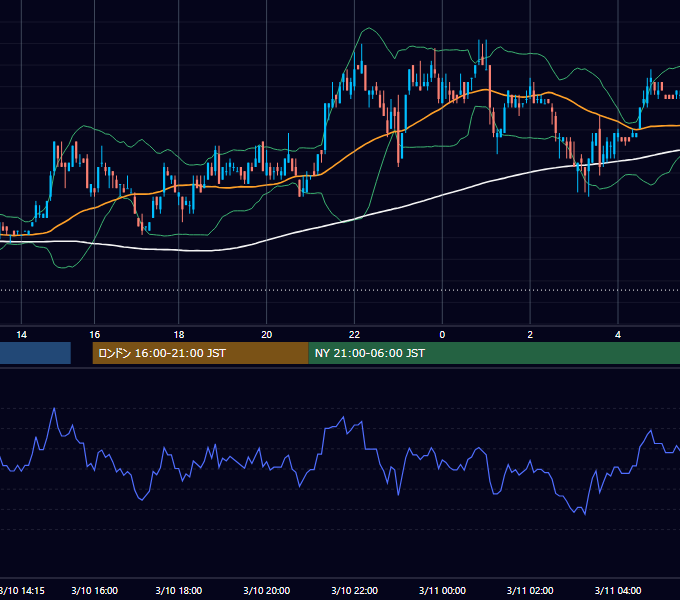Image resolution: width=680 pixels, height=600 pixels.
Task: Click the 3/11 00:00 time label
Action: click(442, 590)
